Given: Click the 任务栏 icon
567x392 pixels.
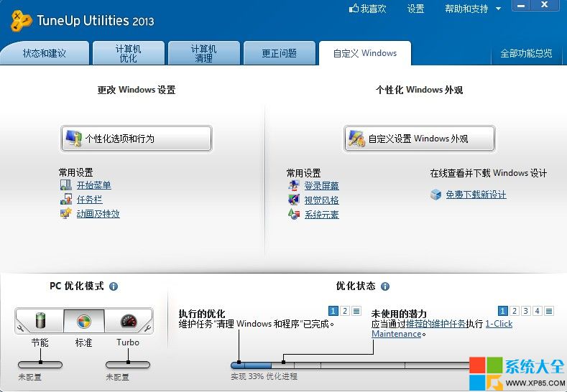Looking at the screenshot, I should pyautogui.click(x=66, y=199).
